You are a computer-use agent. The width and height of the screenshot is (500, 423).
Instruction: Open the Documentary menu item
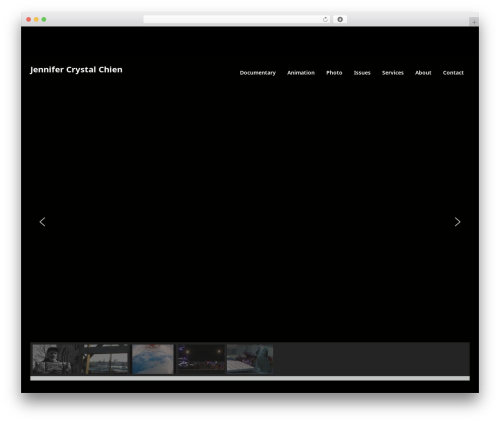pyautogui.click(x=258, y=73)
